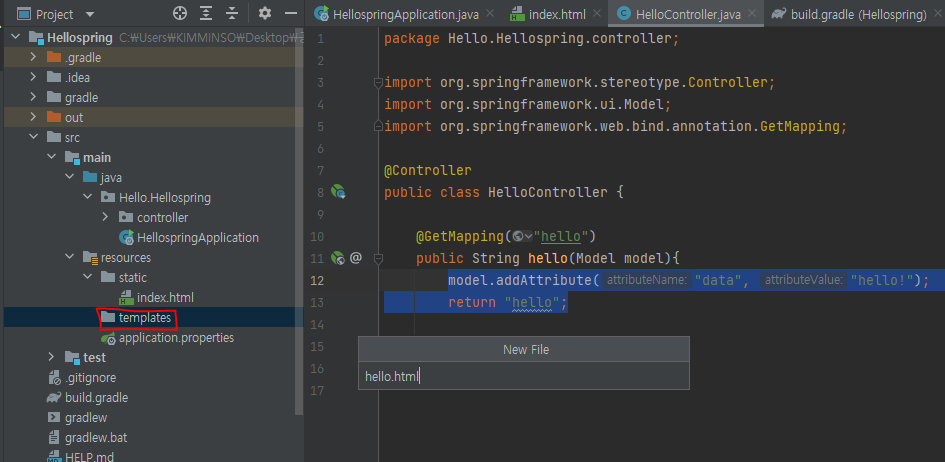945x462 pixels.
Task: Close the HellospringApplication.java tab
Action: click(x=489, y=14)
